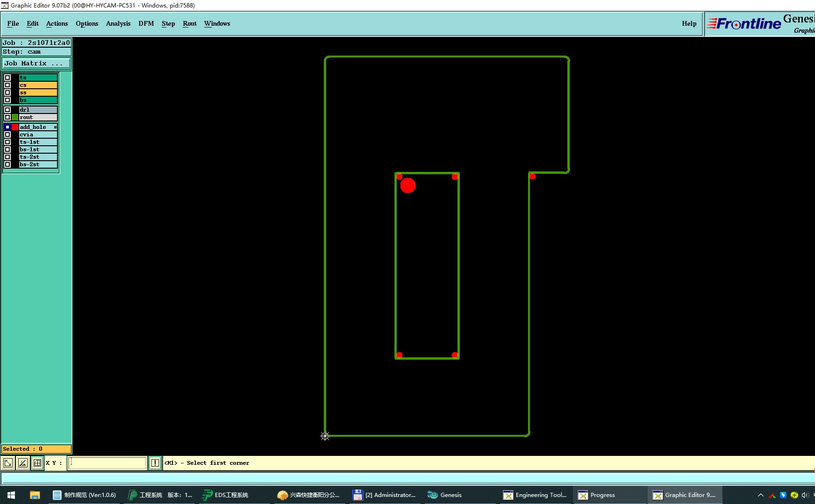The height and width of the screenshot is (504, 815).
Task: Open the Administrator taskbar window
Action: pyautogui.click(x=384, y=495)
